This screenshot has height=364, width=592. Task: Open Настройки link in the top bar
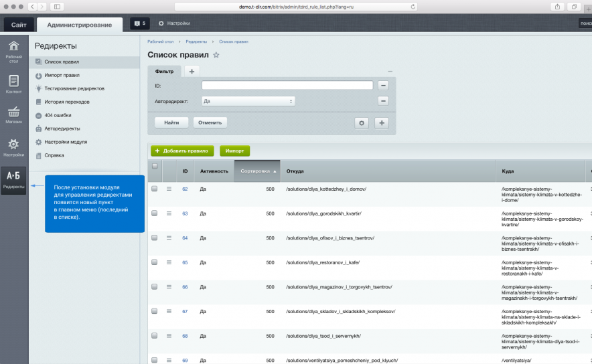click(174, 23)
